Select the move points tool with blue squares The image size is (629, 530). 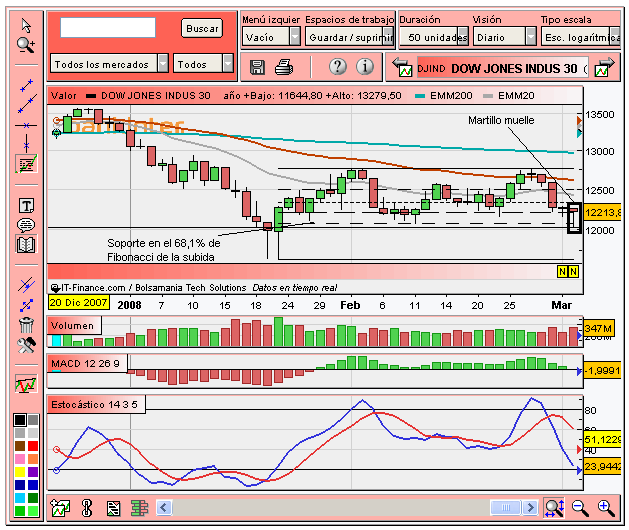[x=26, y=306]
